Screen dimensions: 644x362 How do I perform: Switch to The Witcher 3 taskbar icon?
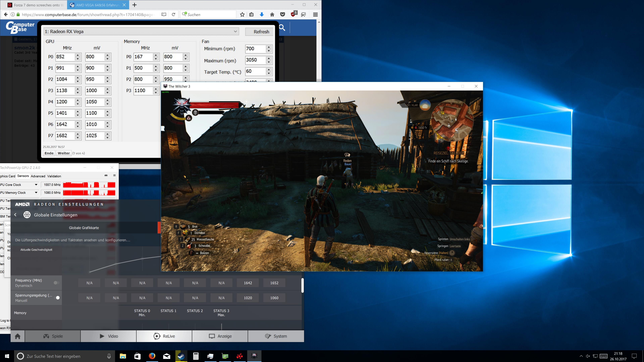pos(254,356)
